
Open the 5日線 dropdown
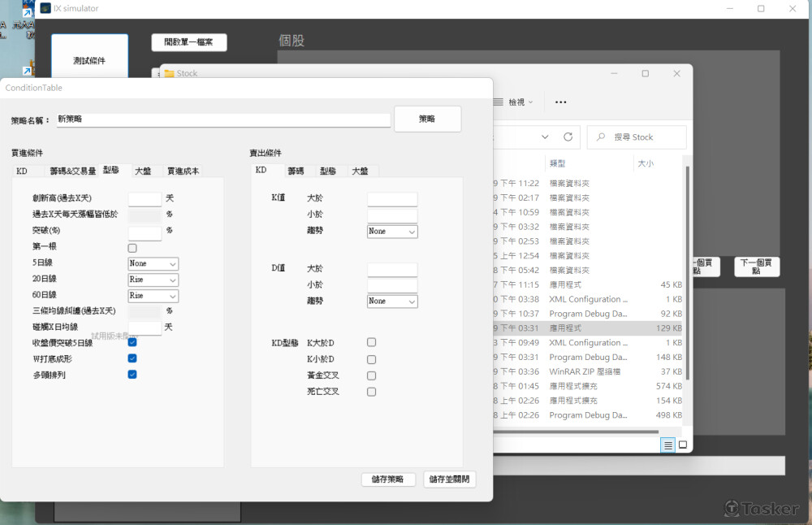click(x=153, y=264)
